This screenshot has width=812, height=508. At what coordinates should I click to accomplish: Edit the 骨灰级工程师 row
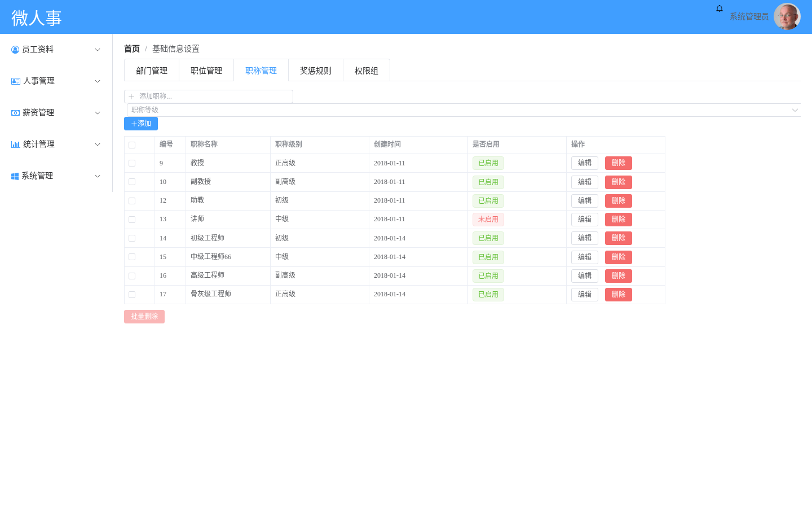tap(585, 295)
